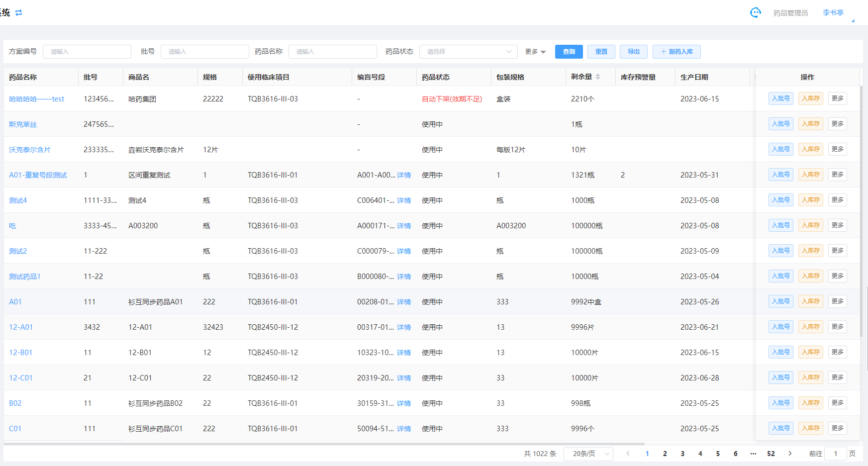This screenshot has width=868, height=466.
Task: Click the 2023-06-28 production date cell
Action: point(700,378)
